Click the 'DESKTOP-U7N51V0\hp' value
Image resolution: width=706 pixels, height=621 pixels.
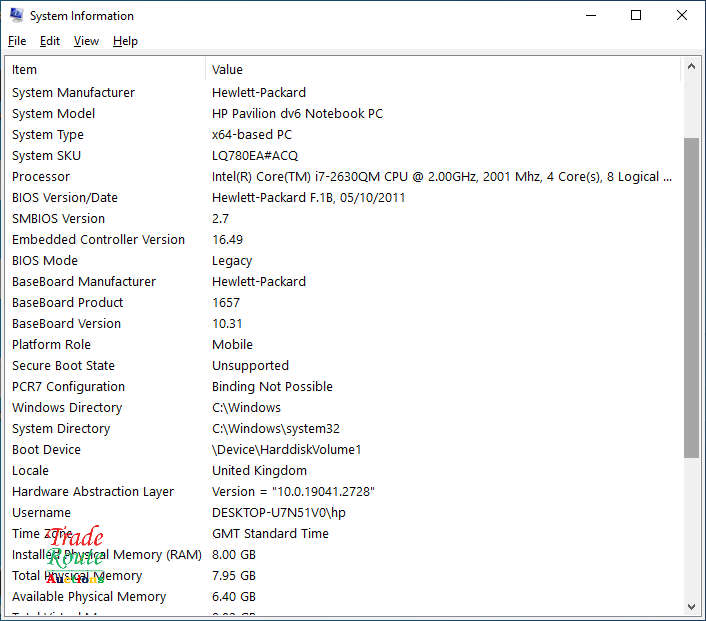pyautogui.click(x=279, y=513)
